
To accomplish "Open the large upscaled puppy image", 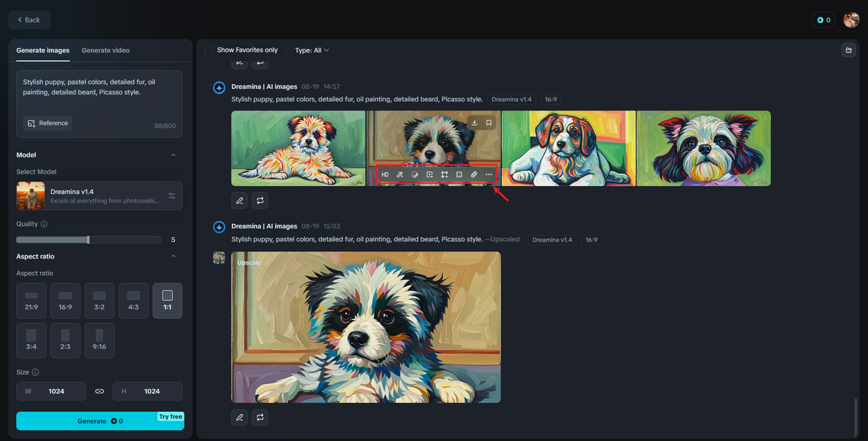I will click(x=366, y=327).
